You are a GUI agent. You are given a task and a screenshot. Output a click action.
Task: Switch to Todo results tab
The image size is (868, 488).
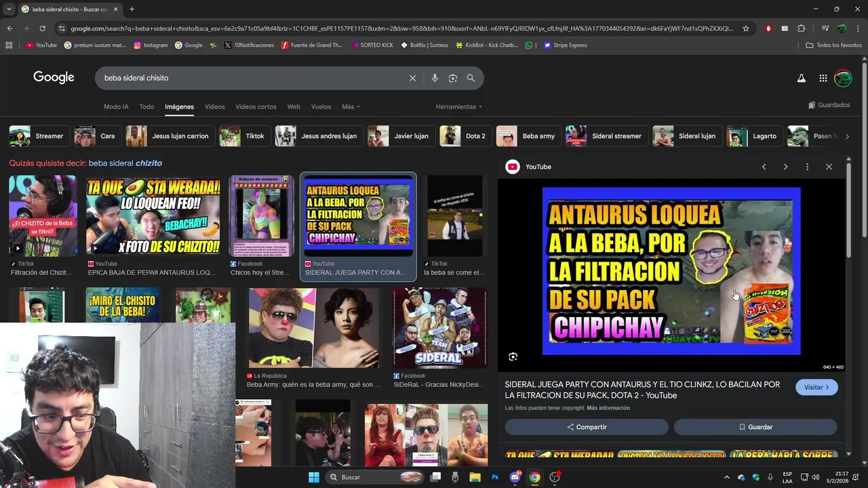(x=146, y=106)
